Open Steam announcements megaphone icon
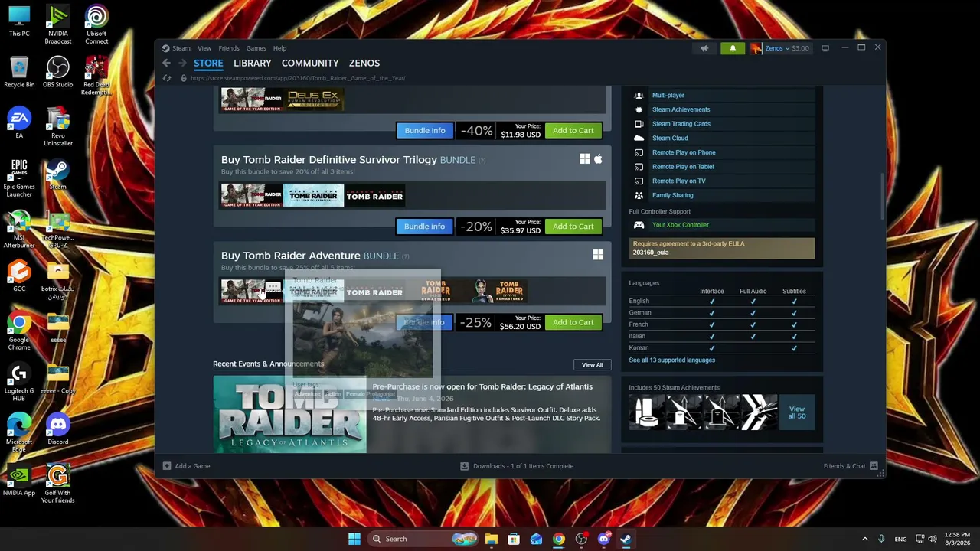 (704, 48)
